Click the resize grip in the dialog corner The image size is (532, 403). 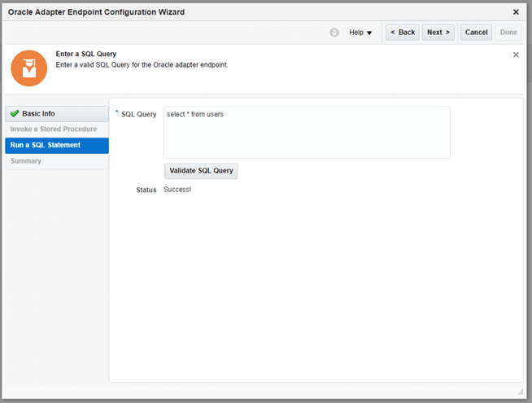tap(521, 392)
